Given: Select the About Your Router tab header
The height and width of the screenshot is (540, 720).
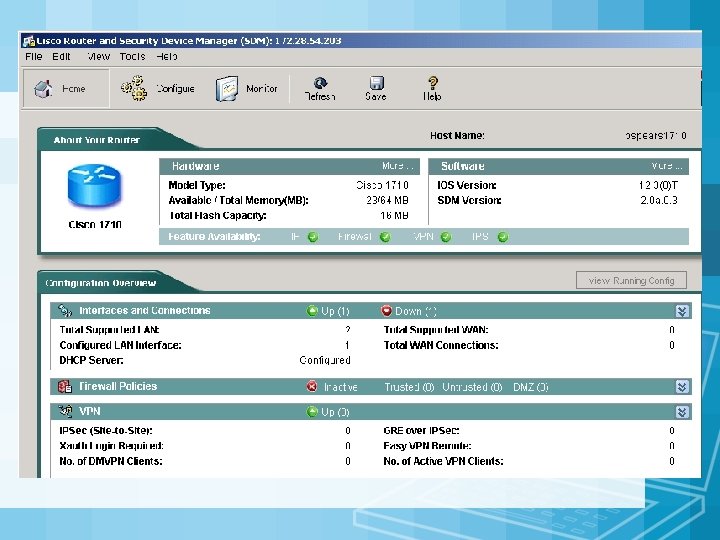Looking at the screenshot, I should 96,140.
